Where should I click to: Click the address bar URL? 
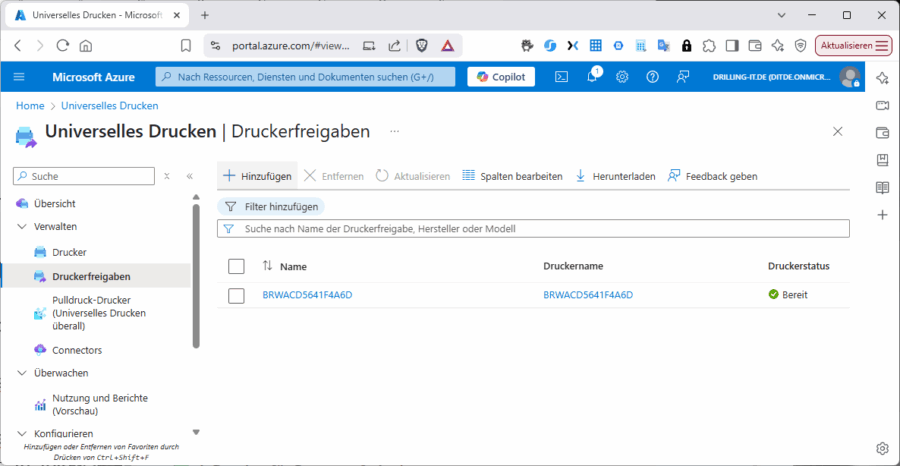click(290, 46)
